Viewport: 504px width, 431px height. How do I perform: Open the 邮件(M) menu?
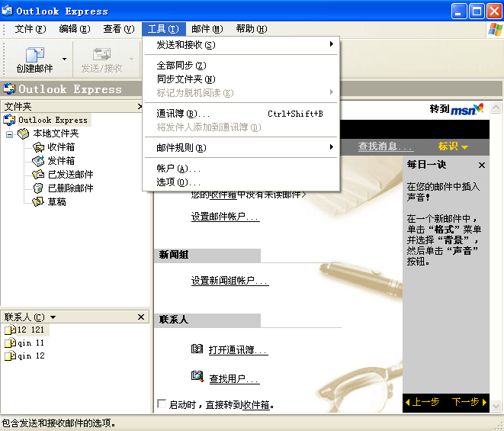click(x=207, y=29)
